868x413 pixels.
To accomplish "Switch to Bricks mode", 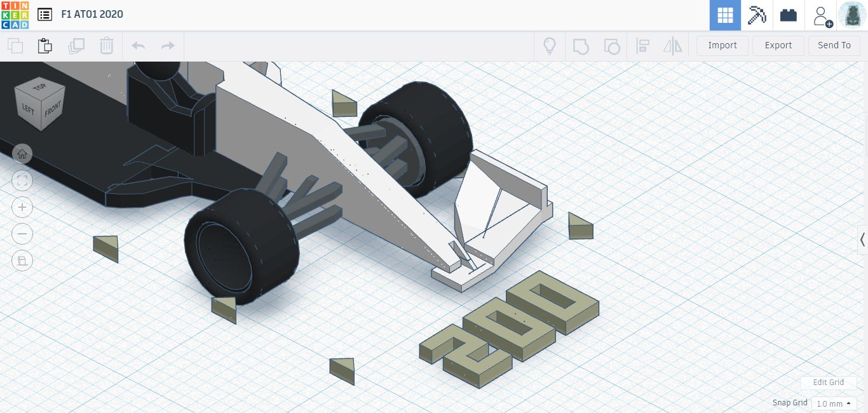I will click(x=789, y=15).
